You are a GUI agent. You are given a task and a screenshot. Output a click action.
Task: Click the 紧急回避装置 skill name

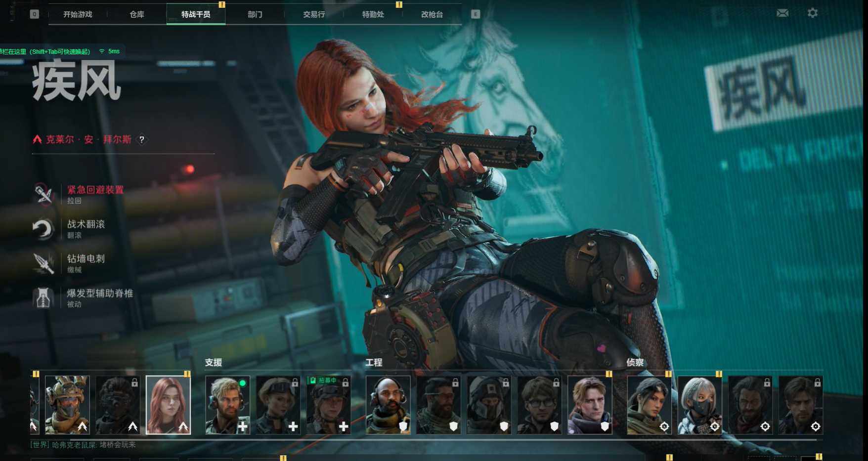(x=95, y=190)
